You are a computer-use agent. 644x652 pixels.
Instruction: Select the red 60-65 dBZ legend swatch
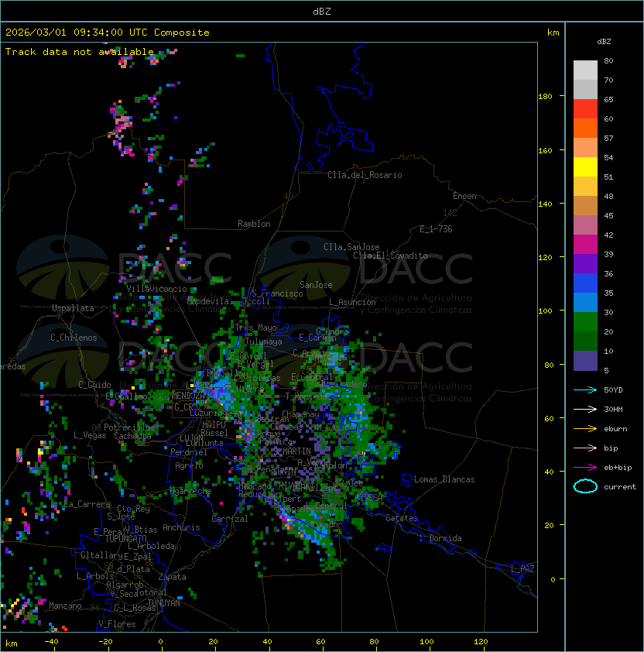[x=585, y=109]
